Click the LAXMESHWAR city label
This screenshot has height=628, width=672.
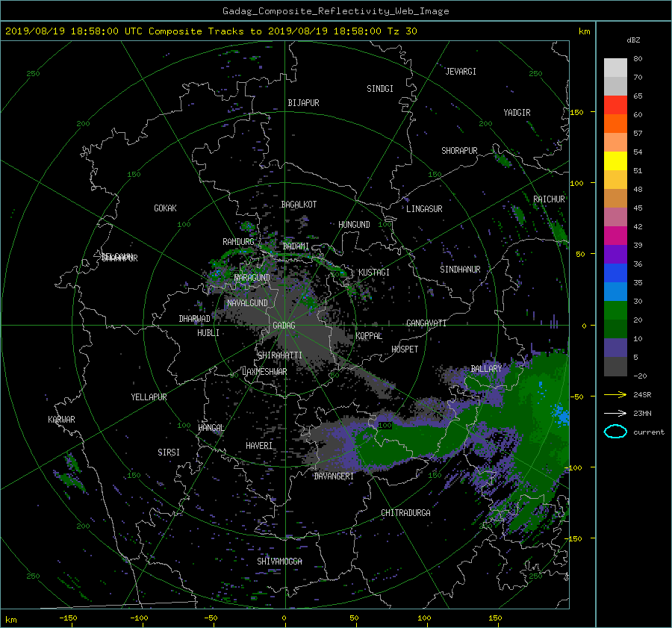tap(264, 372)
